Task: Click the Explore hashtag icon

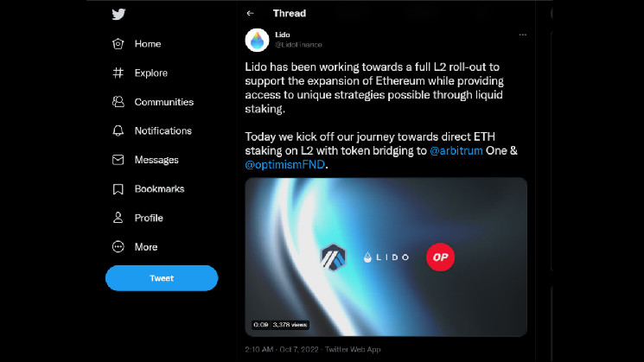Action: tap(118, 73)
